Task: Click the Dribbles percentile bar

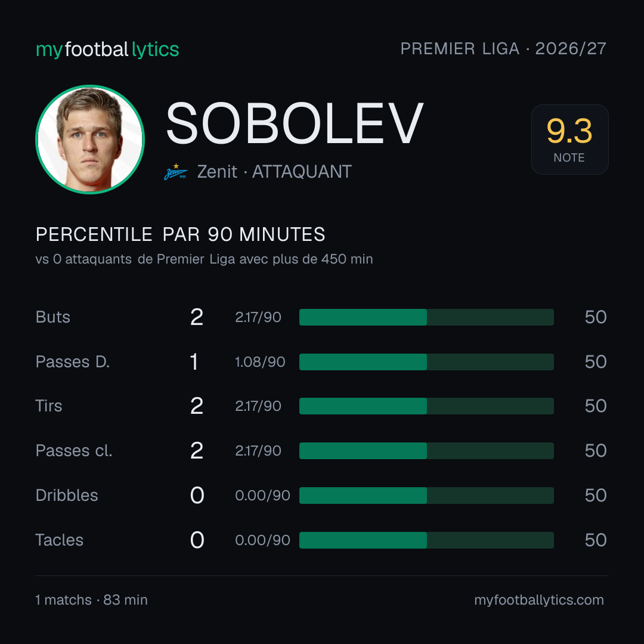Action: click(426, 496)
